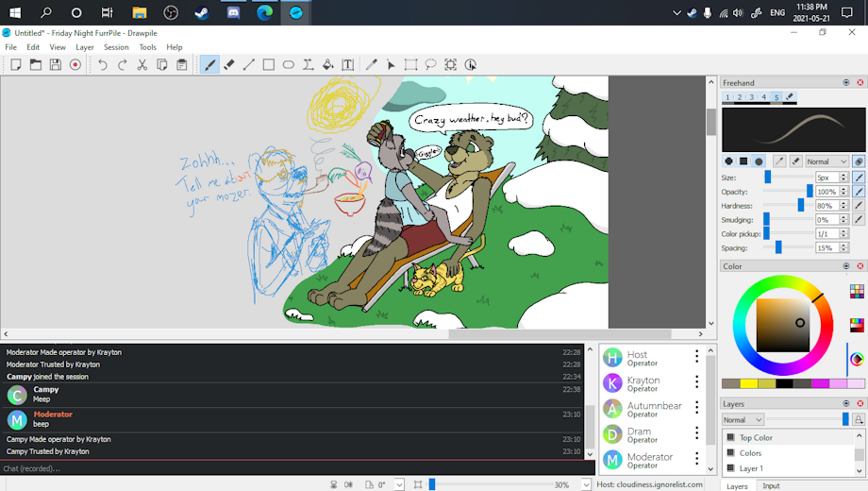
Task: Open options menu for user Krayton
Action: pos(697,382)
